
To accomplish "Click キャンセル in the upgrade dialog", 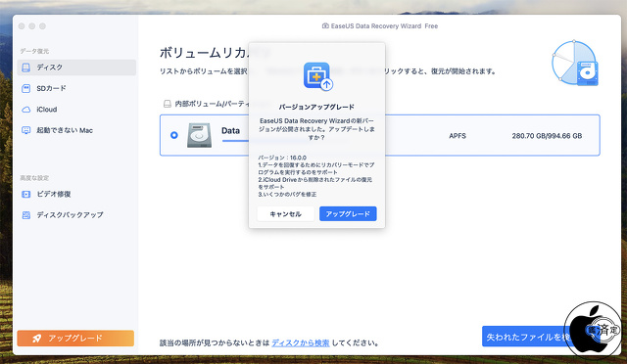I will tap(285, 213).
